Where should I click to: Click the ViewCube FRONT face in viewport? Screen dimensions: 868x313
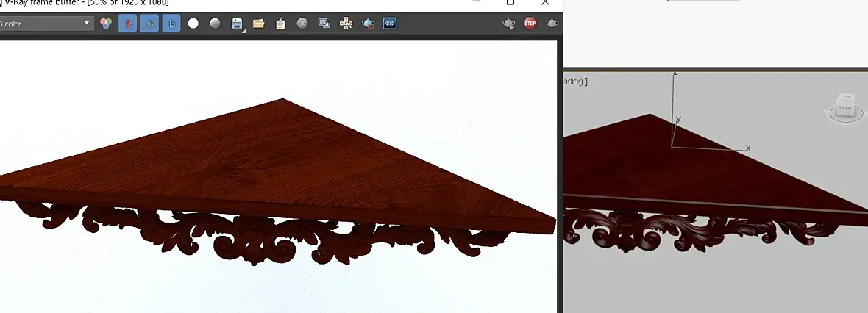(846, 108)
